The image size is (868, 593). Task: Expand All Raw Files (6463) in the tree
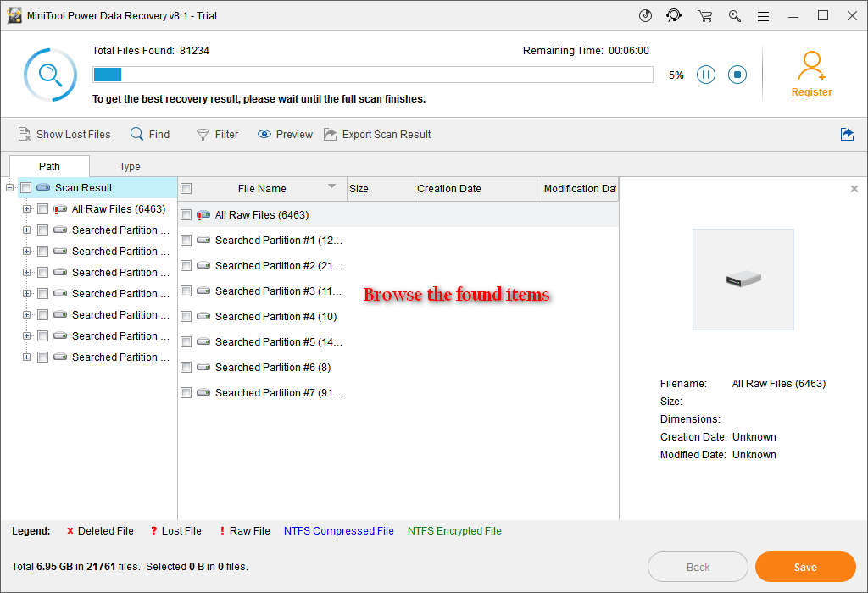tap(26, 209)
